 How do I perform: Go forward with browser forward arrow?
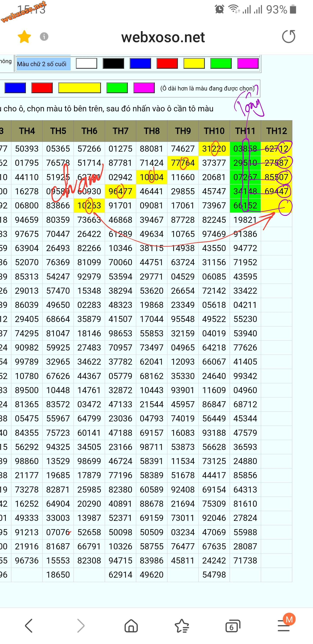(x=81, y=626)
